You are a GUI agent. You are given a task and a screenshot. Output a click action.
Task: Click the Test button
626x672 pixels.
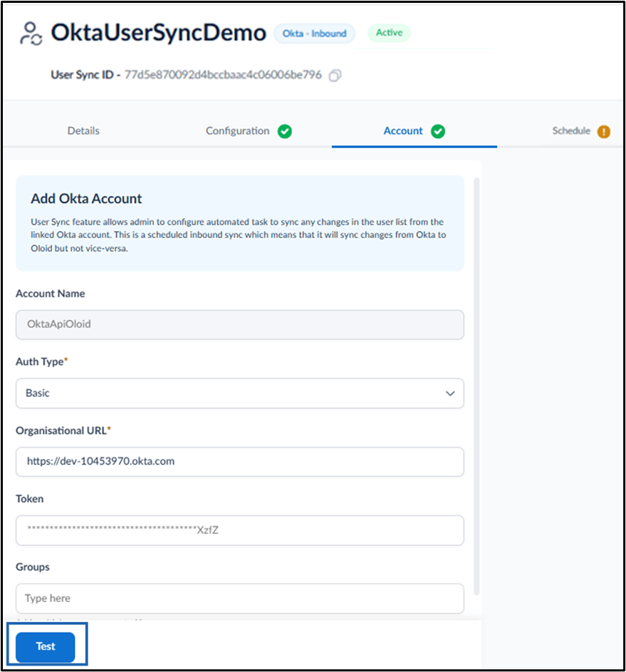click(x=46, y=646)
